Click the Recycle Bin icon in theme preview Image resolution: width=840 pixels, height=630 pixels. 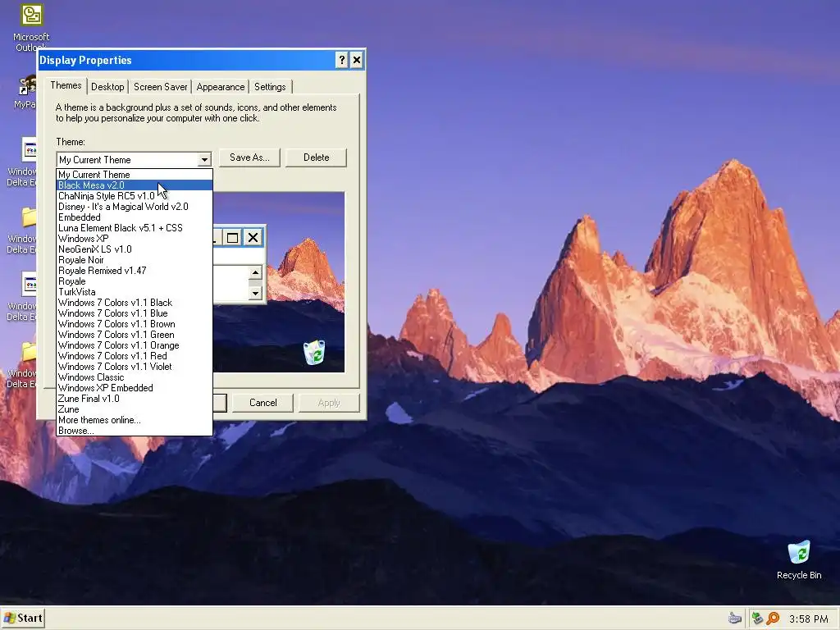tap(314, 352)
